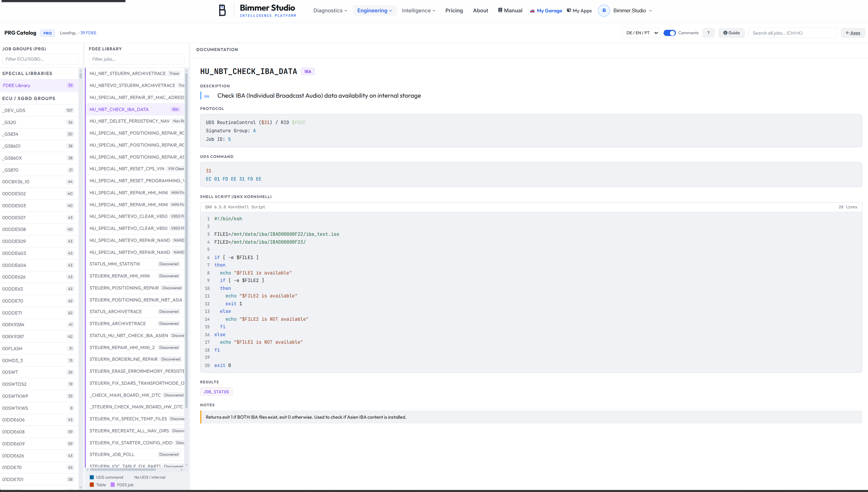This screenshot has width=868, height=492.
Task: Select job STEUERN_FIX_SDARS_TRANSPORTMODE
Action: 135,383
